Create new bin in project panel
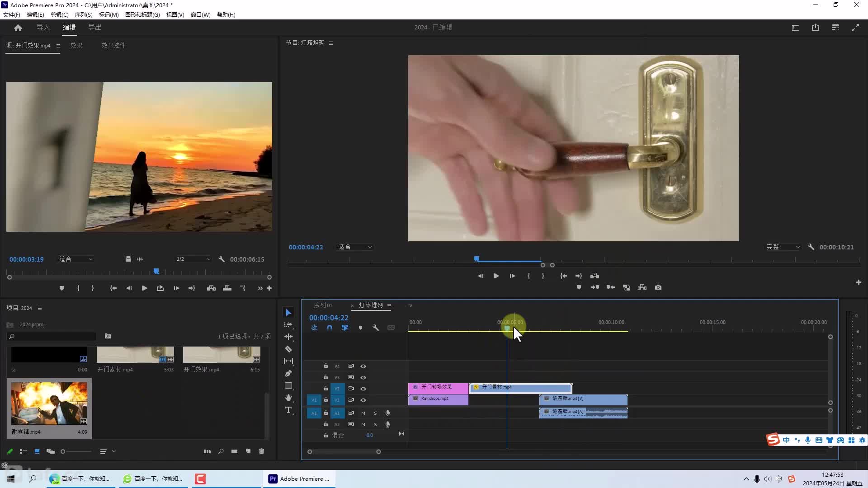Image resolution: width=868 pixels, height=488 pixels. coord(234,451)
